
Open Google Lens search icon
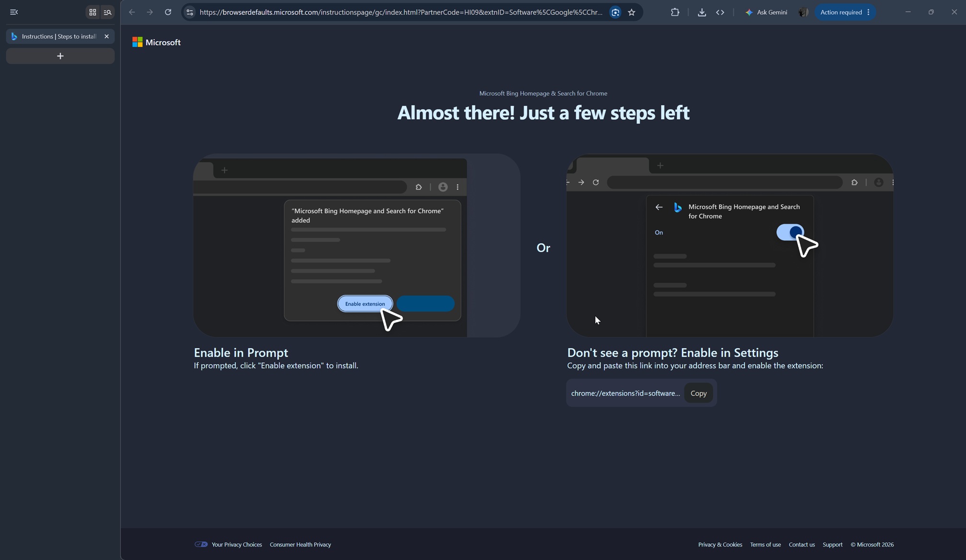pyautogui.click(x=615, y=12)
